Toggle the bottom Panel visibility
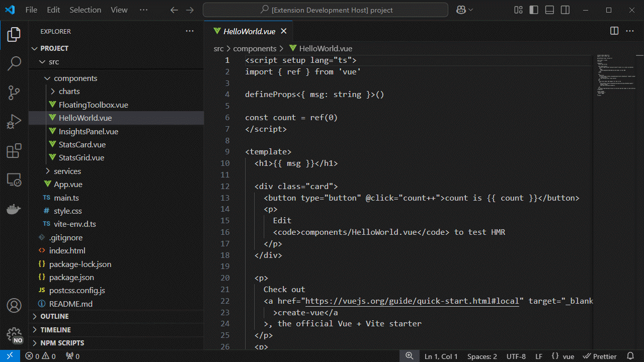The width and height of the screenshot is (644, 362). point(549,10)
